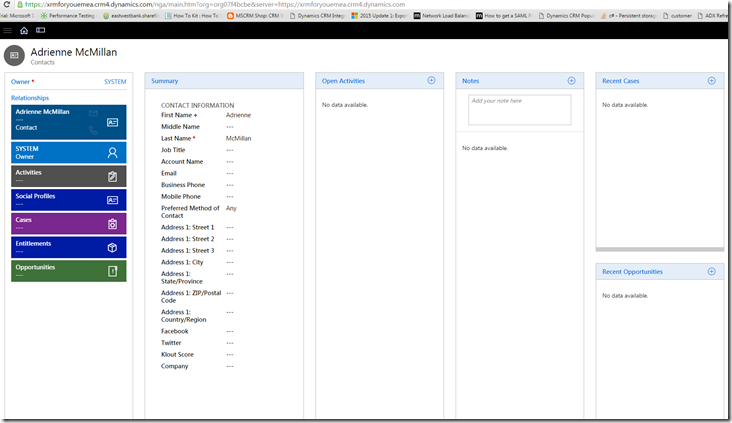Open the Entitlements relationship tile
The image size is (732, 423).
pos(69,247)
